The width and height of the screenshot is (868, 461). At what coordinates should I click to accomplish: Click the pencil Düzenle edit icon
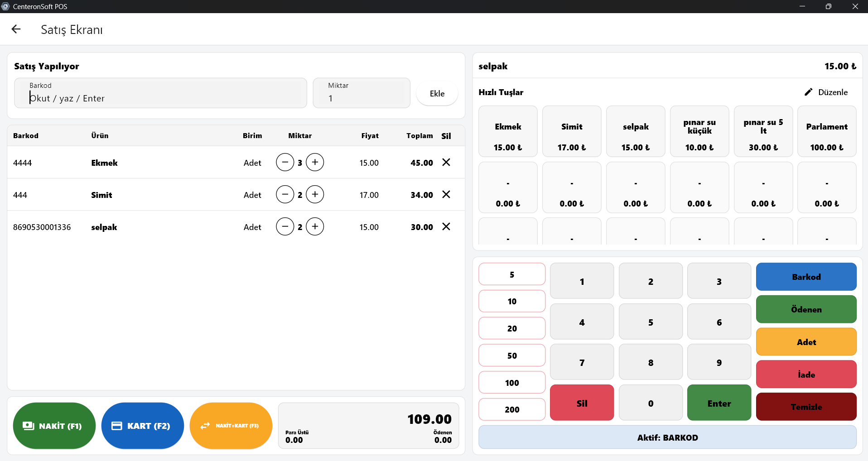tap(808, 92)
